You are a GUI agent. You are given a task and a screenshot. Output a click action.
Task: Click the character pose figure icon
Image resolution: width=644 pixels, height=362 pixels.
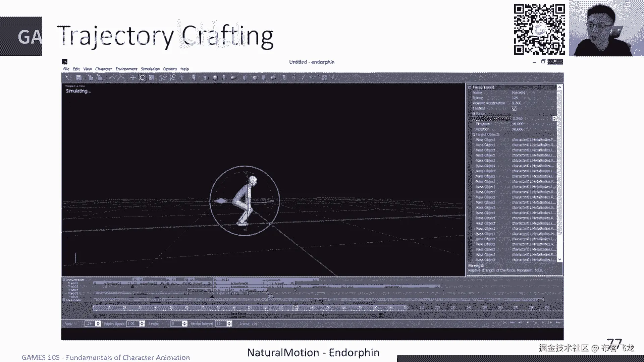pyautogui.click(x=182, y=78)
